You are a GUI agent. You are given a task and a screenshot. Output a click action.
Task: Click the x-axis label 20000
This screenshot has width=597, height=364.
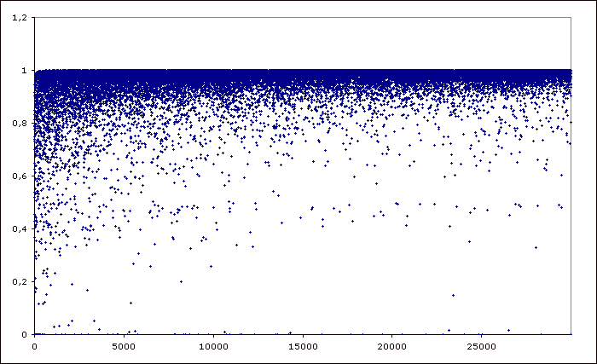(x=392, y=346)
